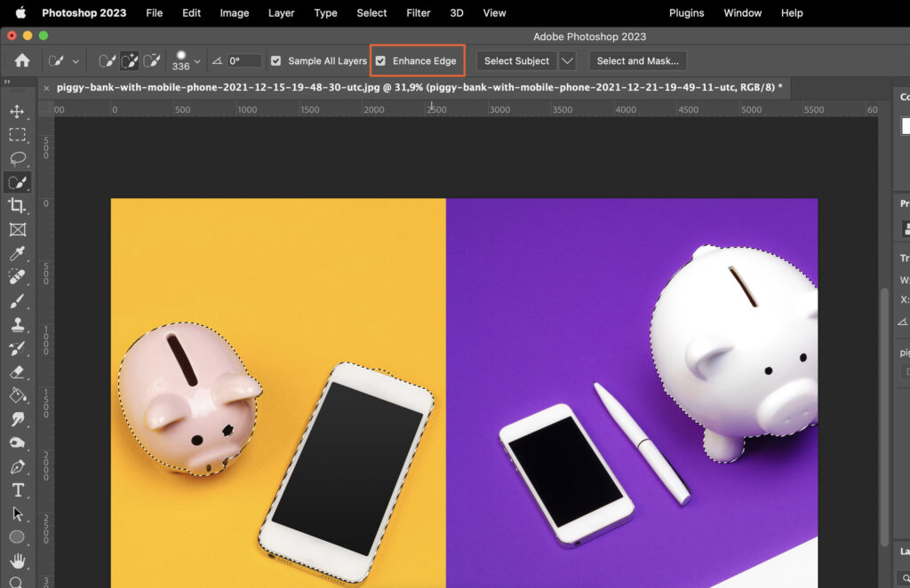Select the Brush tool
The width and height of the screenshot is (910, 588).
pos(19,301)
